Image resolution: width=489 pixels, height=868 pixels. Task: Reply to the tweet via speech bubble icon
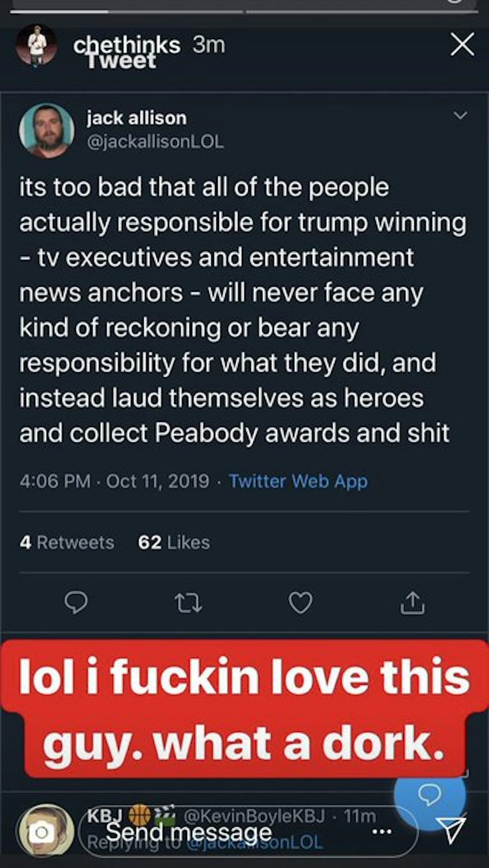[x=76, y=603]
